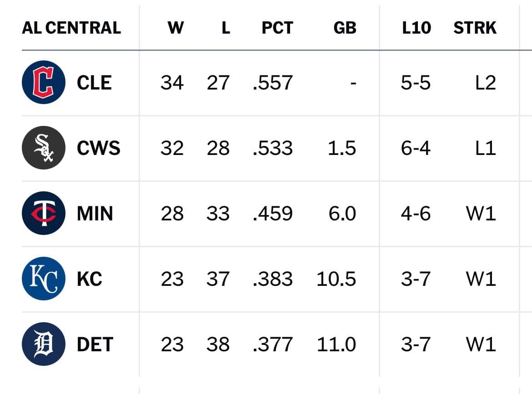Screen dimensions: 532x394
Task: Open the CWS team link
Action: pyautogui.click(x=98, y=148)
